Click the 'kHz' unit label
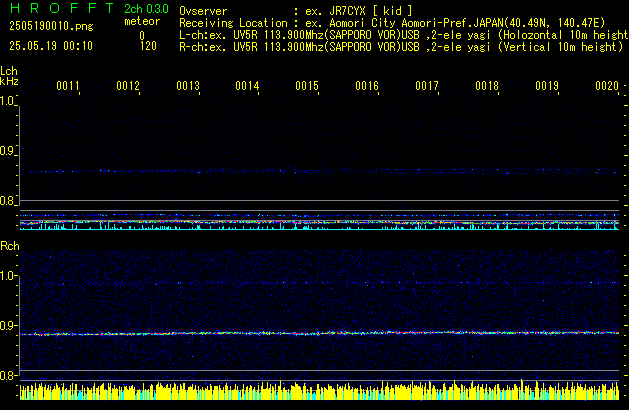Image resolution: width=629 pixels, height=410 pixels. [9, 81]
